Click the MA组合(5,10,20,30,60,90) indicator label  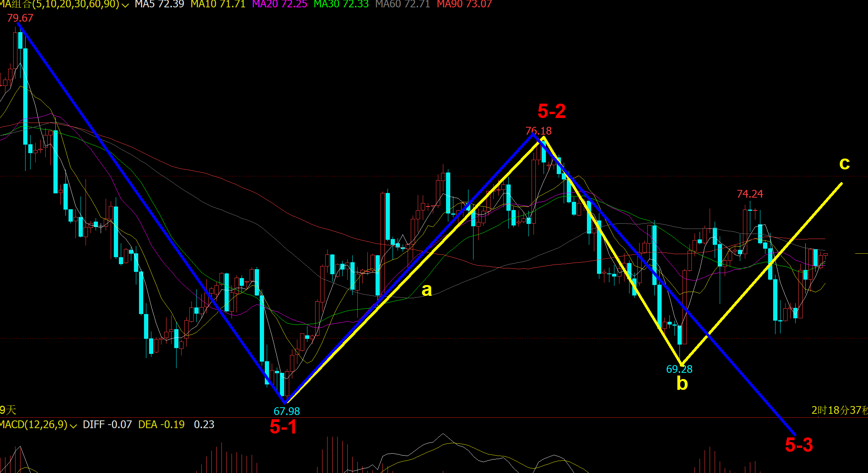point(60,4)
